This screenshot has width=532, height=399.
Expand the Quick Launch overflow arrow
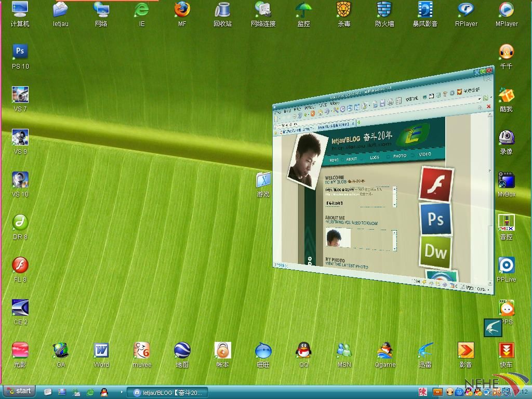point(122,392)
